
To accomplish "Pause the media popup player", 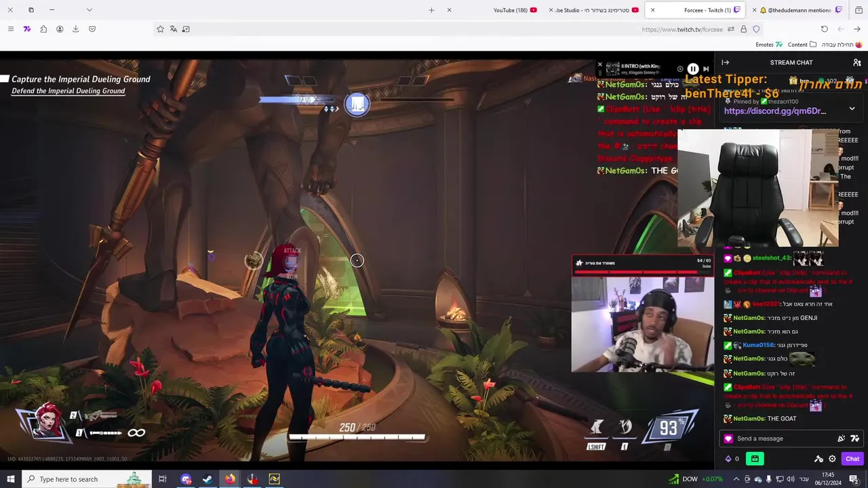I will coord(693,69).
